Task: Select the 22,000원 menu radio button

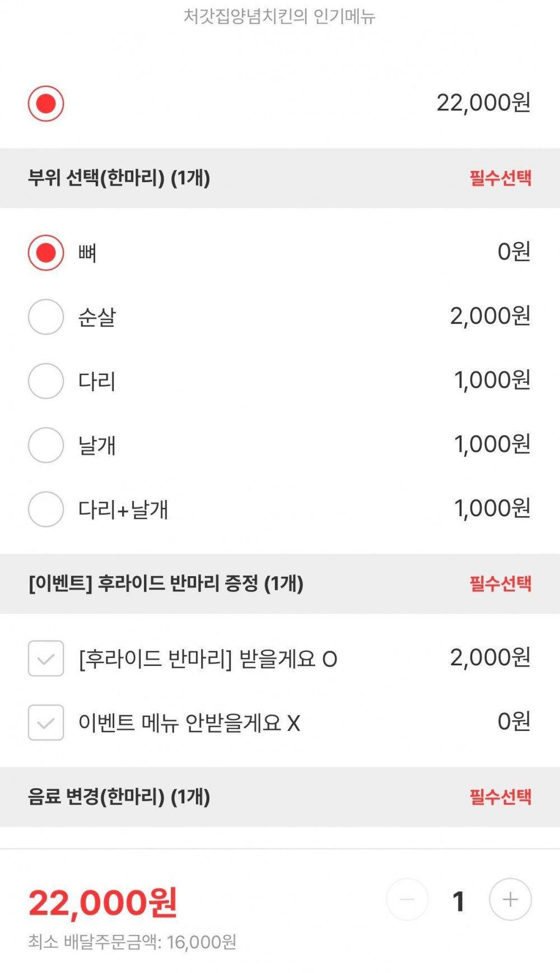Action: (x=46, y=104)
